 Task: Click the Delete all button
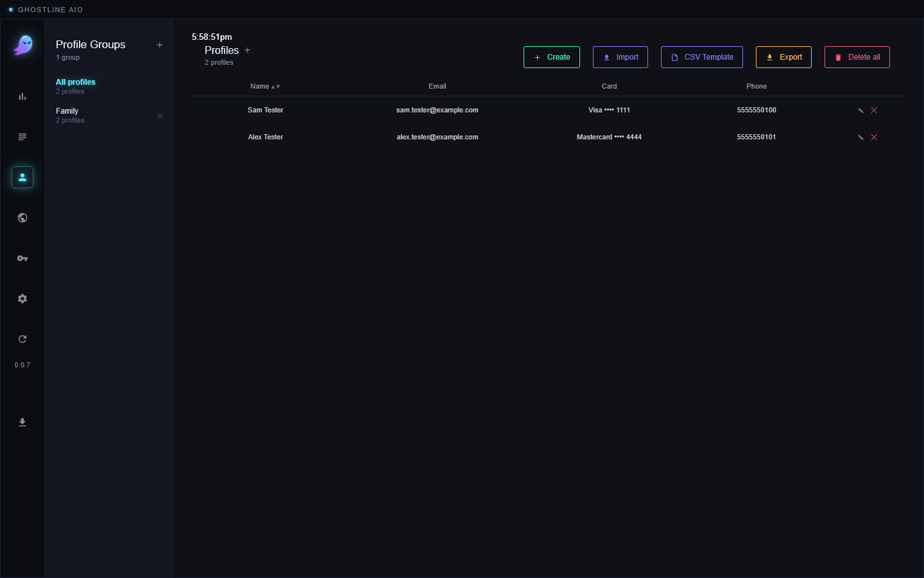[x=857, y=57]
